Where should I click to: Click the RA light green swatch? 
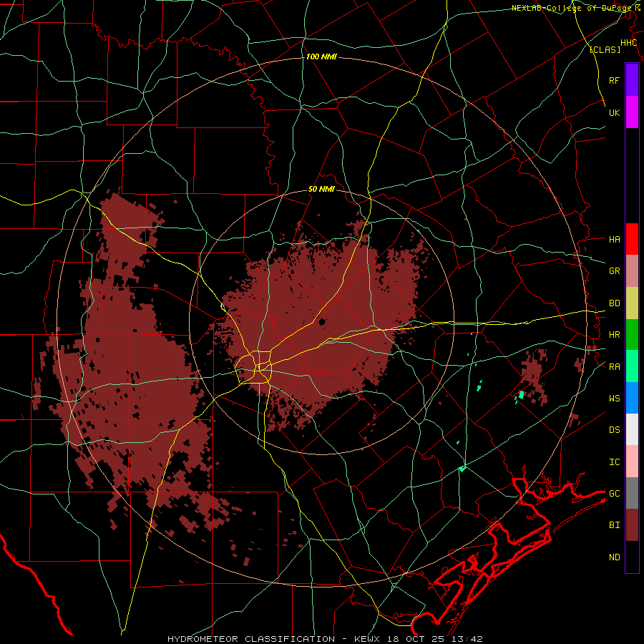coord(632,366)
